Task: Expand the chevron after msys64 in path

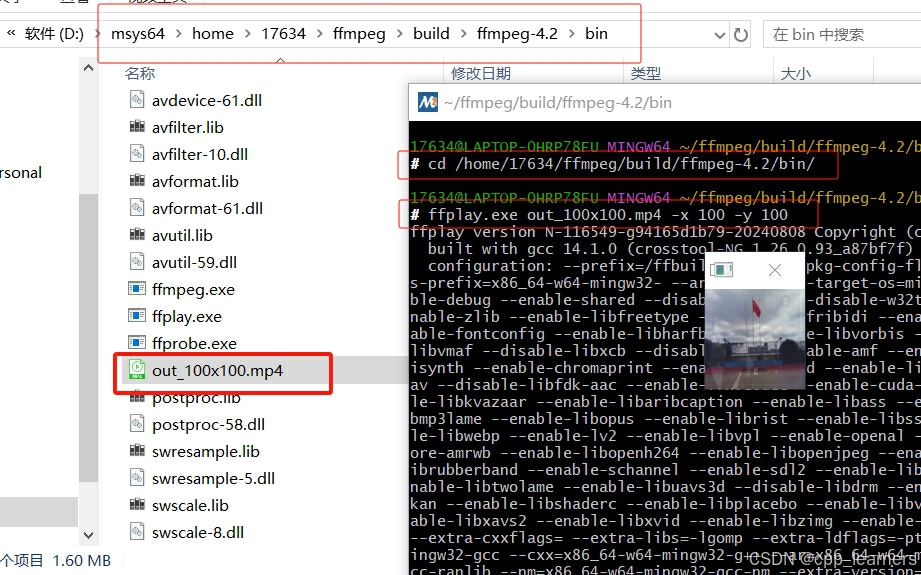Action: pyautogui.click(x=178, y=34)
